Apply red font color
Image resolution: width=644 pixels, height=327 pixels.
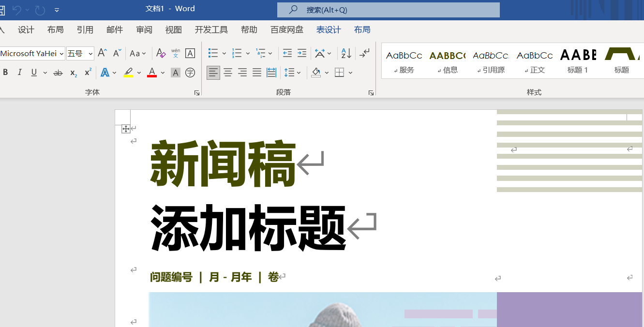(x=152, y=73)
